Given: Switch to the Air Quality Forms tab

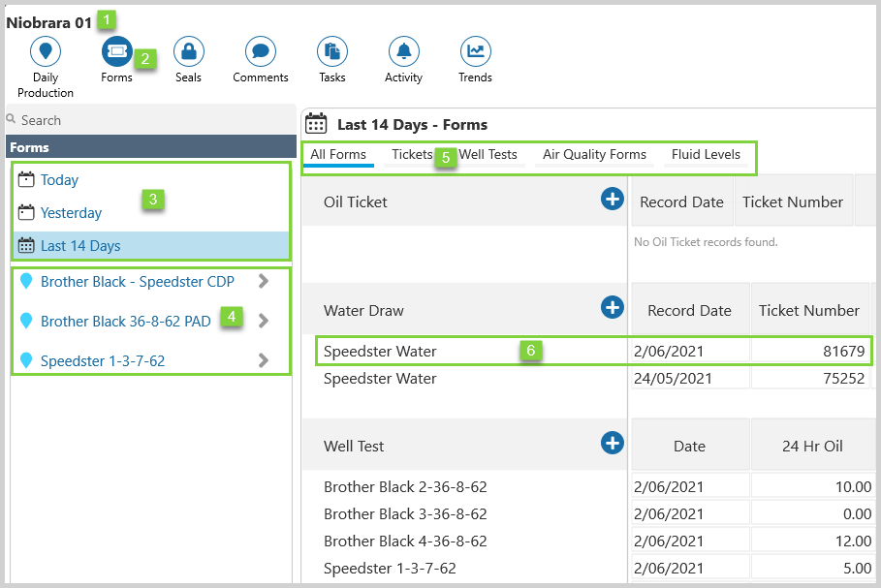Looking at the screenshot, I should 594,155.
